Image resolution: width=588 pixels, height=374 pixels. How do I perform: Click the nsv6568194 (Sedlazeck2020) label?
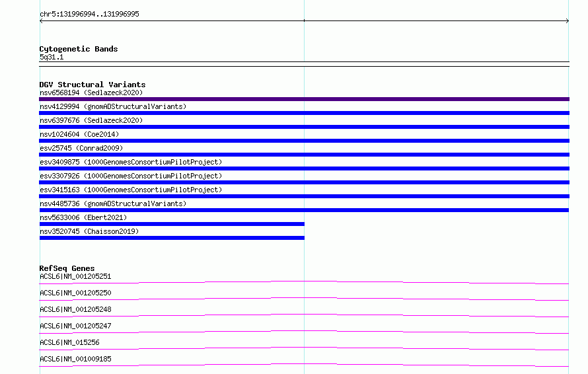click(x=91, y=93)
